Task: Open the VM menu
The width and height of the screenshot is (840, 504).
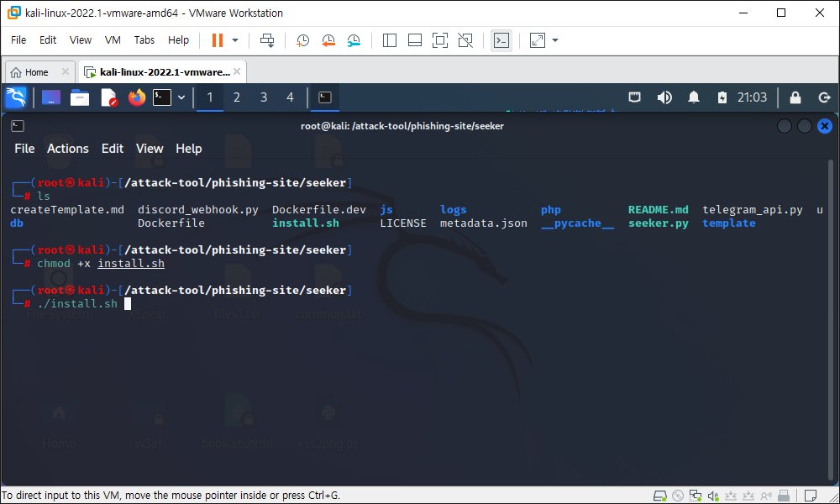Action: pyautogui.click(x=113, y=40)
